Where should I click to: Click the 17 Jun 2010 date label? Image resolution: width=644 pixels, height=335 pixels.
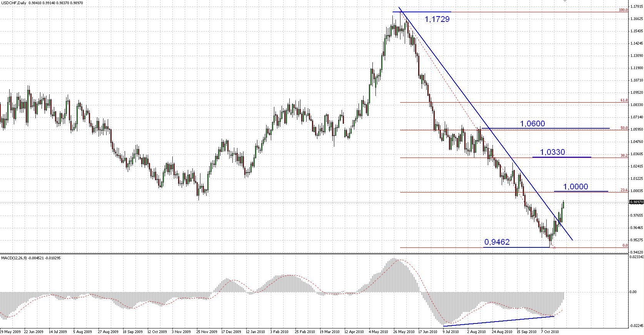coord(428,331)
